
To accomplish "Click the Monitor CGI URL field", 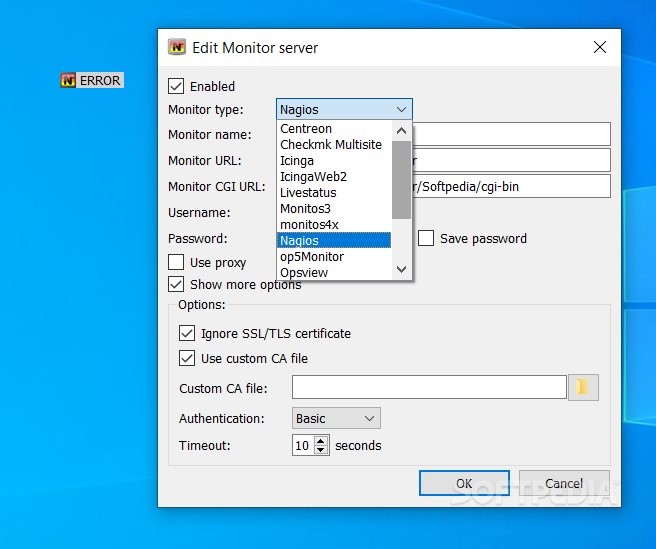I will coord(511,186).
